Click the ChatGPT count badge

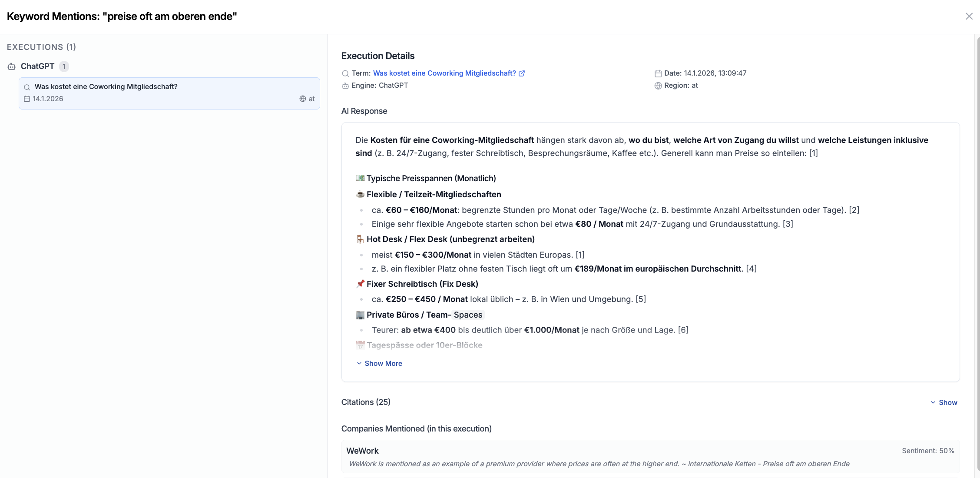click(x=64, y=66)
